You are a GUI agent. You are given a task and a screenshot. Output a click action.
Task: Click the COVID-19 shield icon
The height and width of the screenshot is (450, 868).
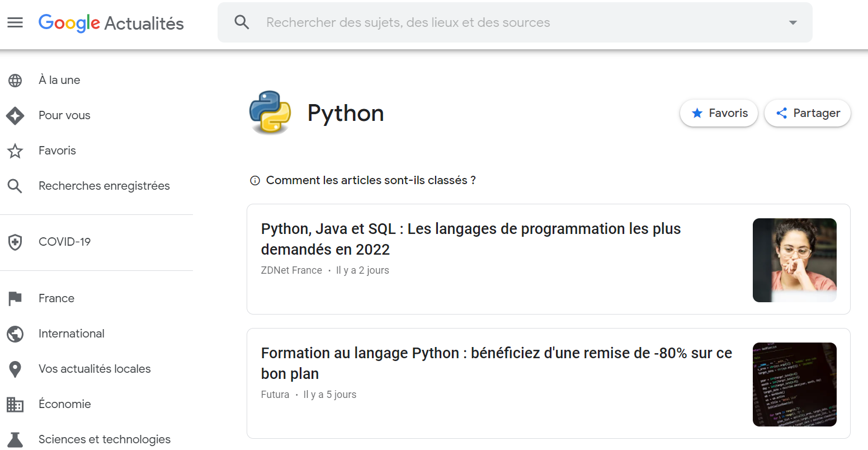click(15, 242)
